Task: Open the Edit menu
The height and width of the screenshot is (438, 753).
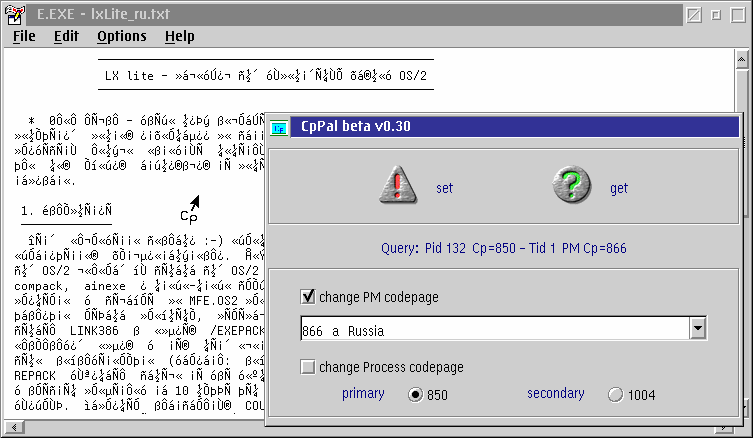Action: (x=66, y=36)
